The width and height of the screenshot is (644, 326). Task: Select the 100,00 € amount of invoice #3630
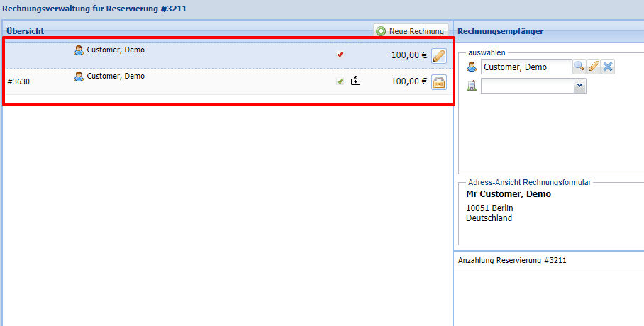click(409, 81)
